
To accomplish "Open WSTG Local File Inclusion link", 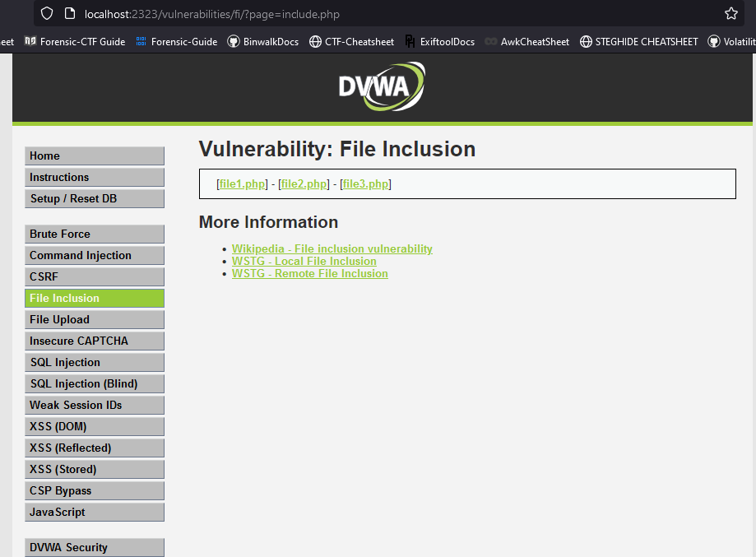I will [304, 261].
